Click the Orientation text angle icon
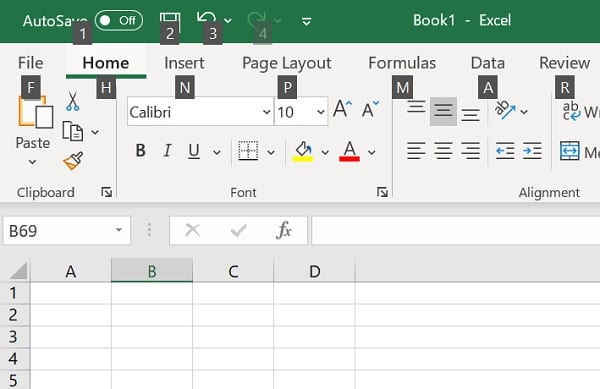 pos(505,110)
